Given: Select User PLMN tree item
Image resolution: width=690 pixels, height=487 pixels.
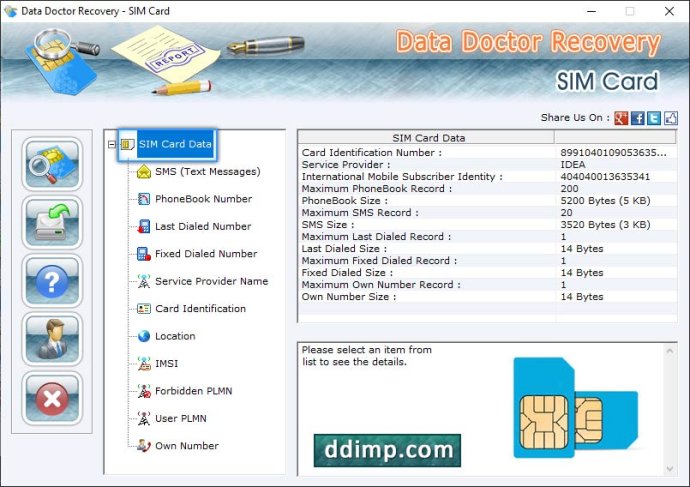Looking at the screenshot, I should coord(180,418).
